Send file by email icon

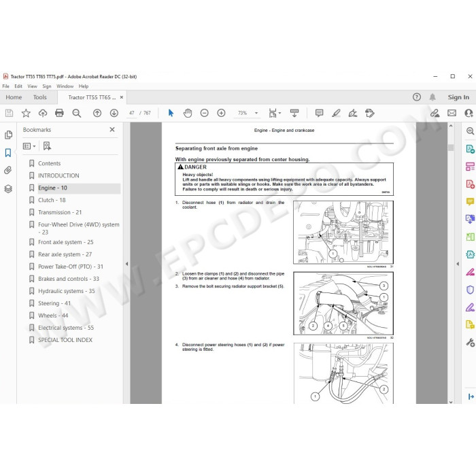[x=452, y=114]
